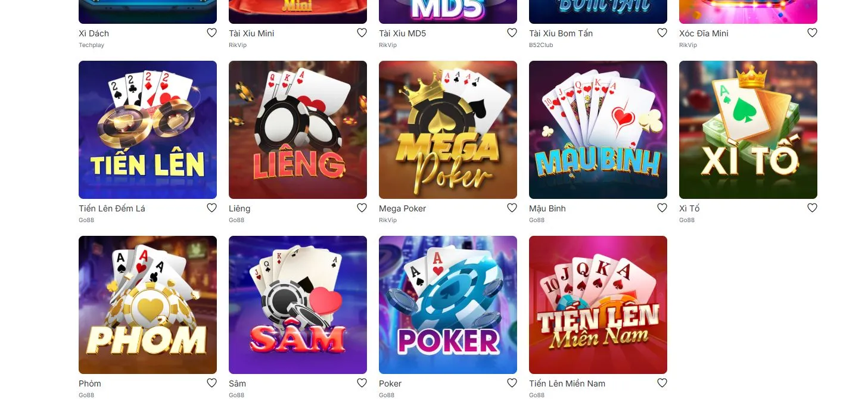The width and height of the screenshot is (868, 399).
Task: Open the Phỏm title link
Action: coord(90,384)
